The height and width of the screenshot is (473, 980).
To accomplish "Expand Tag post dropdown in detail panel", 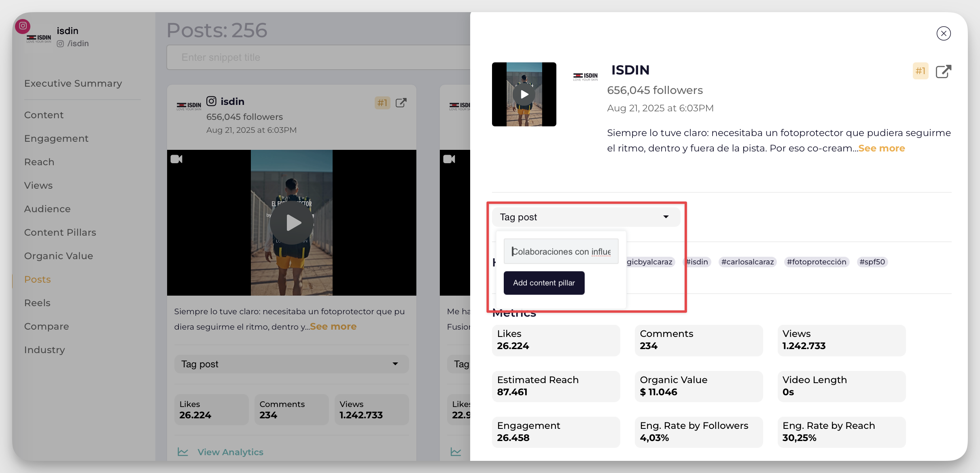I will pyautogui.click(x=585, y=217).
